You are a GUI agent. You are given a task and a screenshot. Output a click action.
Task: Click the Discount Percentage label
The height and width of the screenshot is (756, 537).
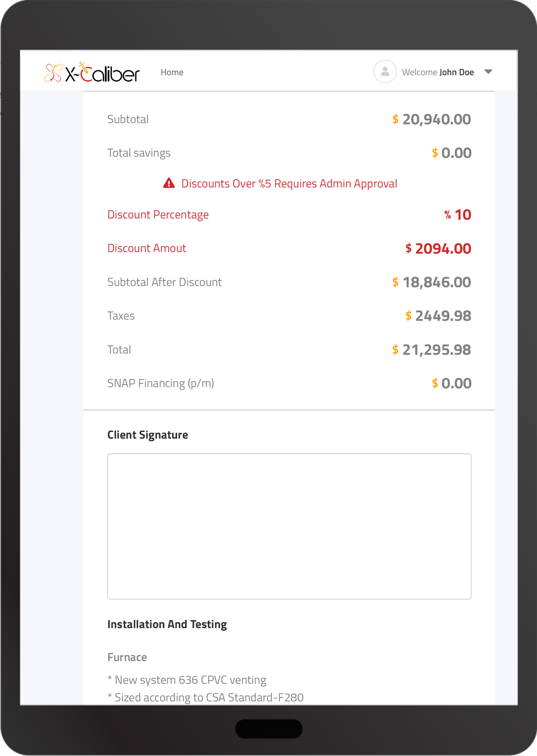pyautogui.click(x=158, y=215)
